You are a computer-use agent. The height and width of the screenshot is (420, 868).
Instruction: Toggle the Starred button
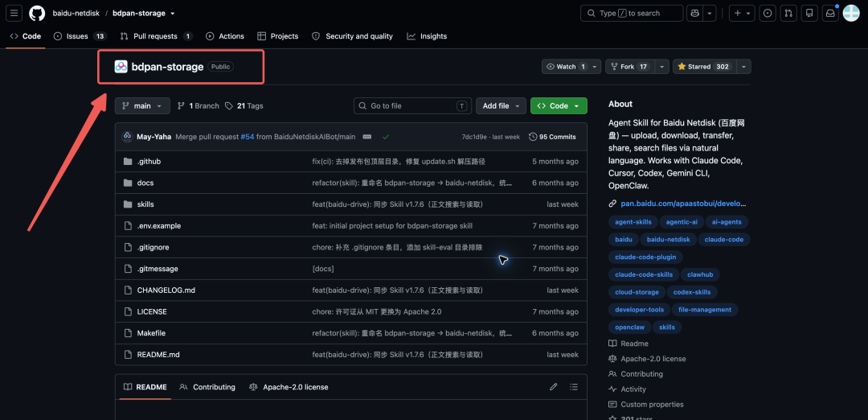point(704,67)
